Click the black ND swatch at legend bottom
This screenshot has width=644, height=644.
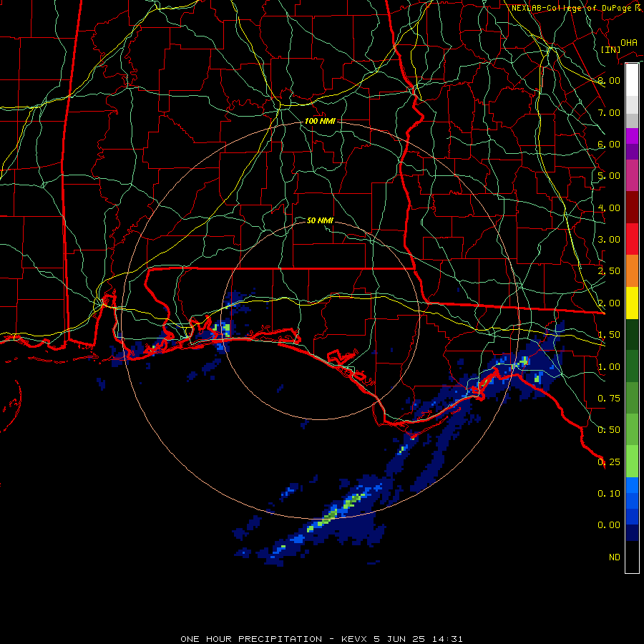tap(632, 557)
